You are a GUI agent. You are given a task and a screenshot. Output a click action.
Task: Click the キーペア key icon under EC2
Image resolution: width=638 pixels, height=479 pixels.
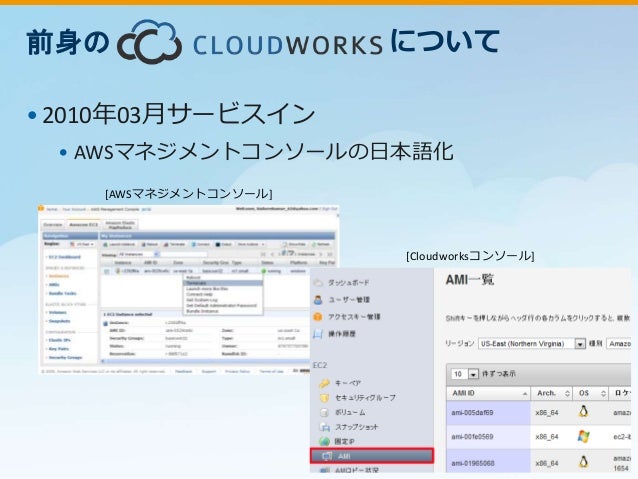point(324,383)
